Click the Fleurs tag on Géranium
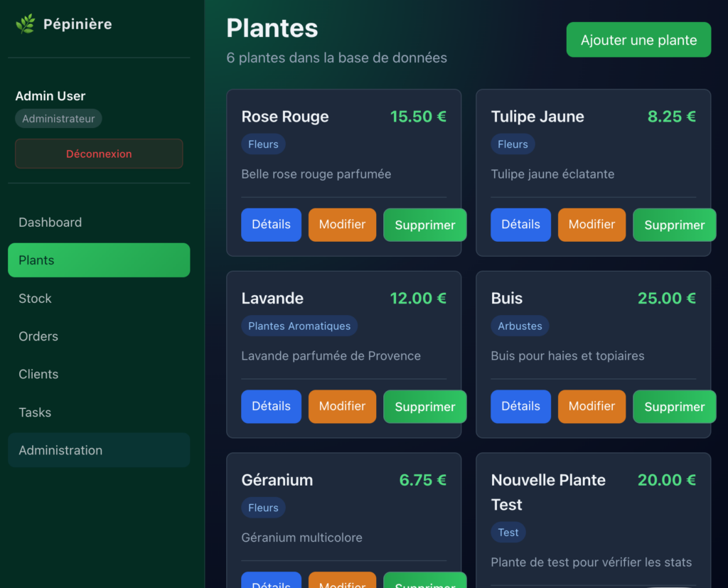This screenshot has height=588, width=728. click(x=263, y=508)
